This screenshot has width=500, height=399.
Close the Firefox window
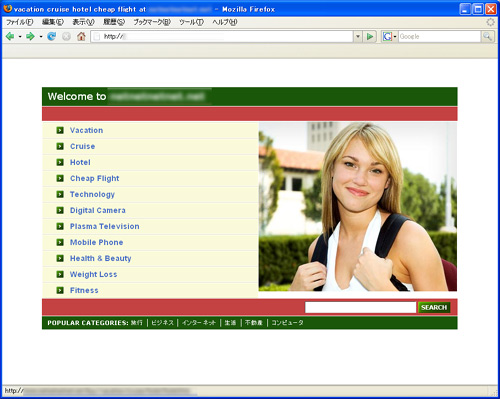[x=491, y=9]
